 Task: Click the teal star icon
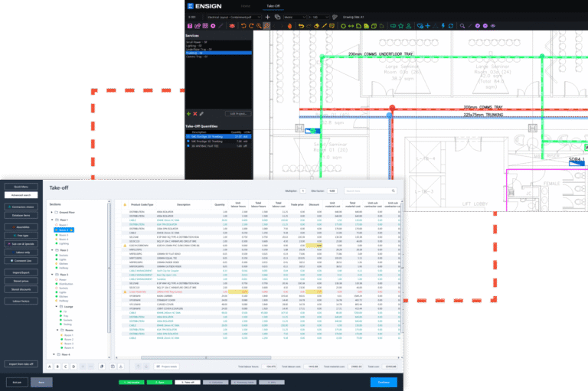tap(400, 26)
